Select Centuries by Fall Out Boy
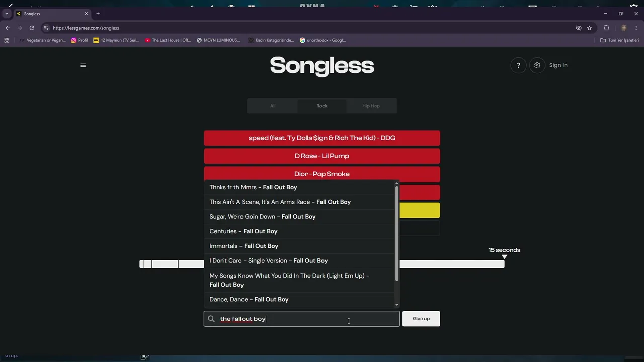 coord(299,231)
